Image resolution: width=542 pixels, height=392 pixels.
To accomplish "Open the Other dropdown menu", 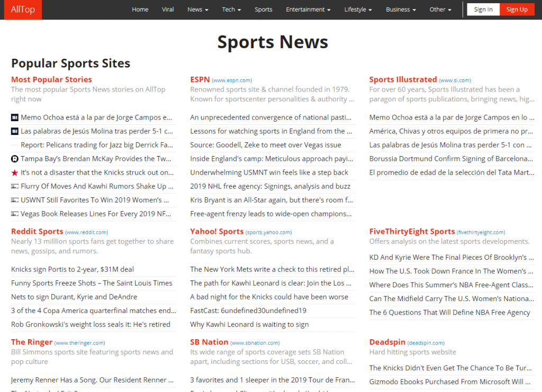I will (x=440, y=10).
